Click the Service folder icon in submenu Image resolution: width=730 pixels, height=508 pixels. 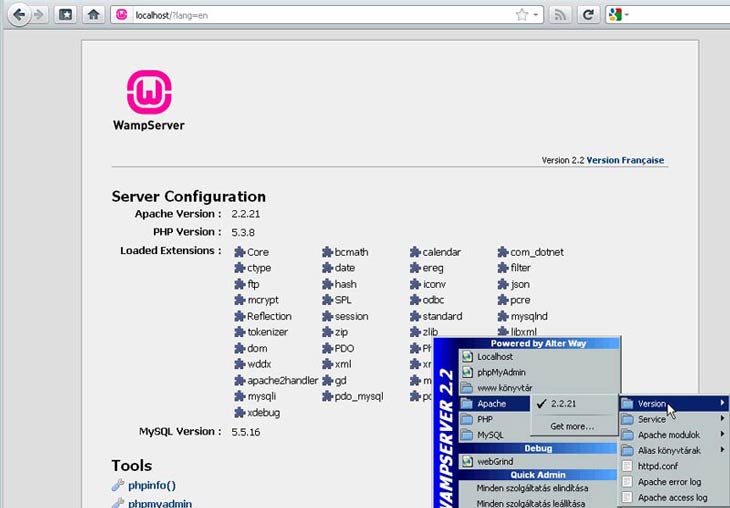pos(627,419)
